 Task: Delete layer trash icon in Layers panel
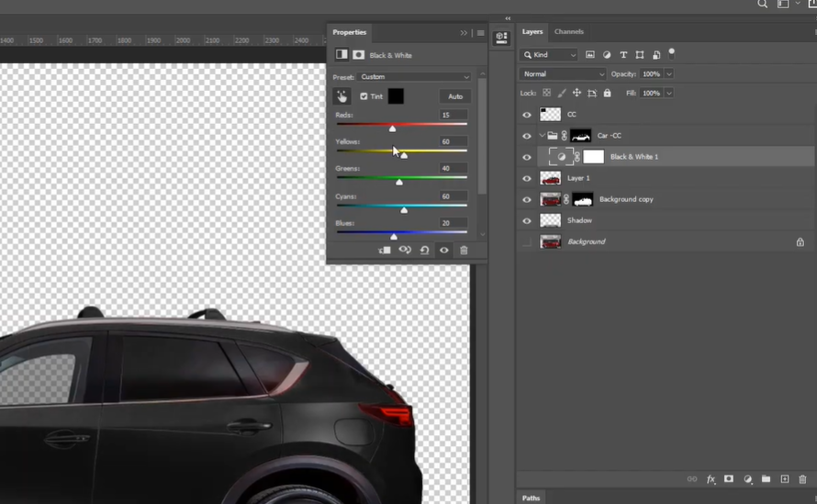(x=802, y=479)
